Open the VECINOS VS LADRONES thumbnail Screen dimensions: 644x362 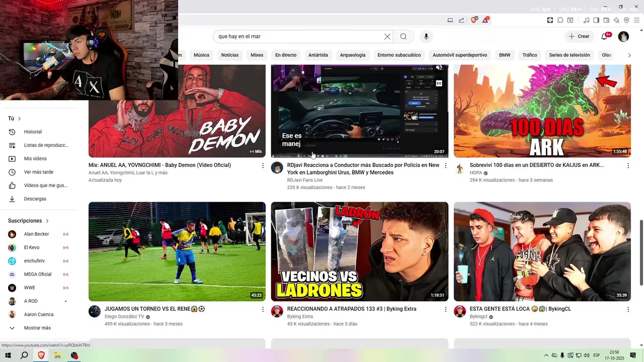[360, 251]
